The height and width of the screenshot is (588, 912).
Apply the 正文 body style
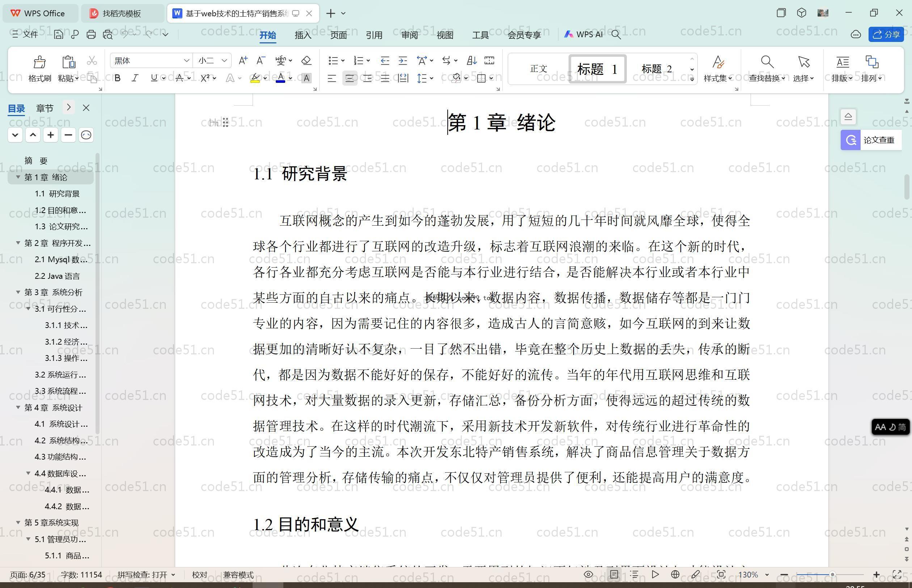[539, 69]
